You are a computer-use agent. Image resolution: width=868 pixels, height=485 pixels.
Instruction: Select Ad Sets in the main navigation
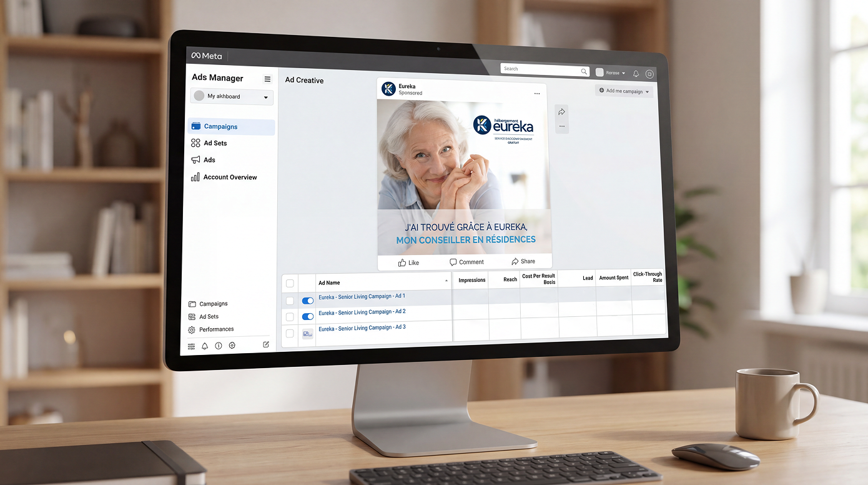coord(215,143)
